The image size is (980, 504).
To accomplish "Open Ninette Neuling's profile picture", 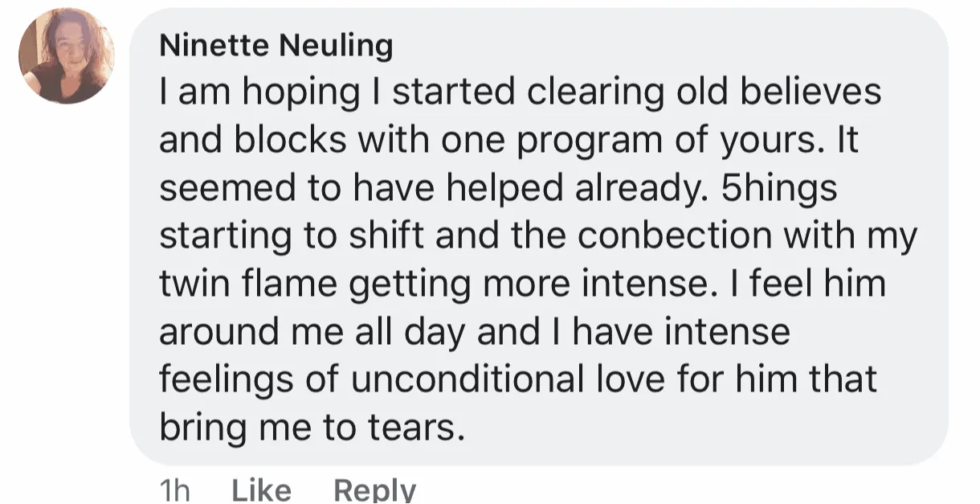I will [67, 56].
